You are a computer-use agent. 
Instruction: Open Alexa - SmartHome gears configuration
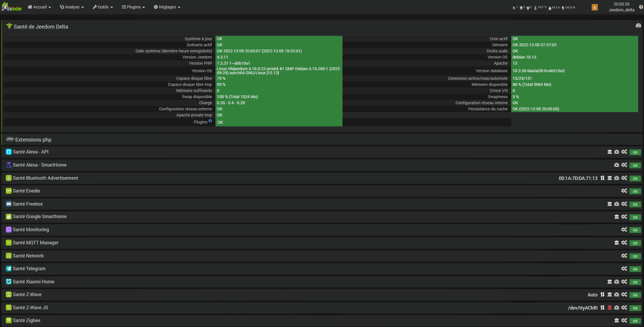click(624, 165)
